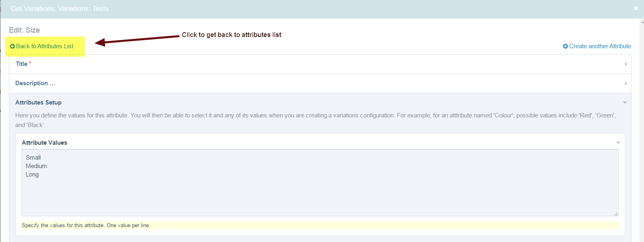Click the 'Edit: Size' heading
The width and height of the screenshot is (644, 242).
coord(24,30)
